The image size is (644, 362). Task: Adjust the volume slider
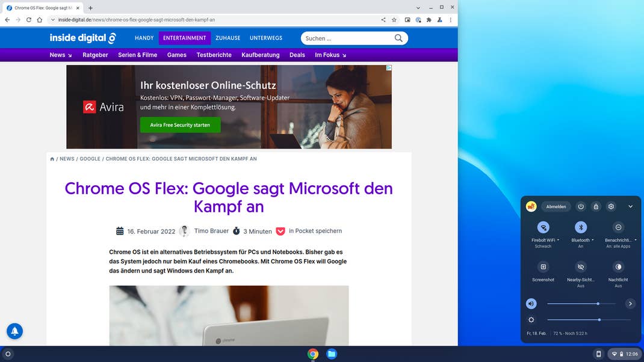tap(581, 304)
